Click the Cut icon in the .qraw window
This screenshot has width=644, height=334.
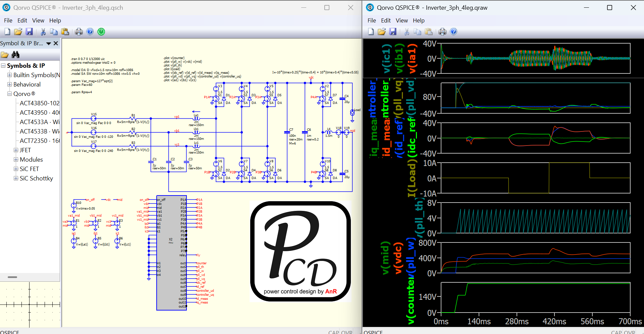coord(407,32)
